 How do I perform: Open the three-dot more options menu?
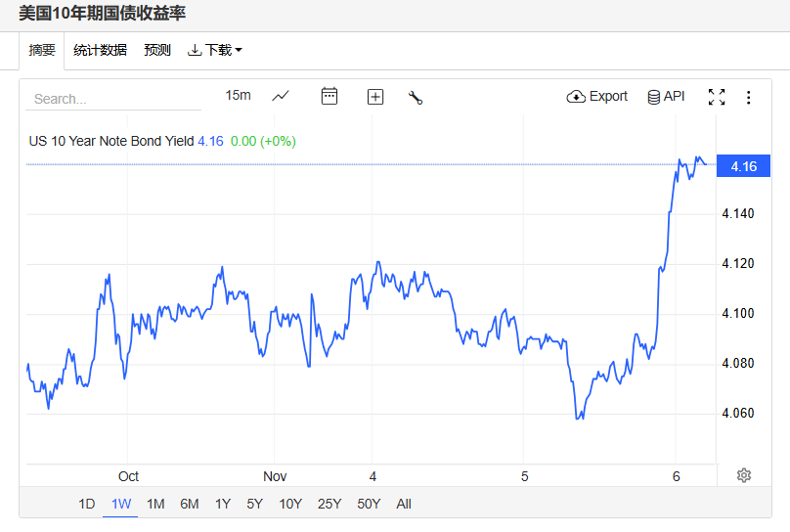749,97
